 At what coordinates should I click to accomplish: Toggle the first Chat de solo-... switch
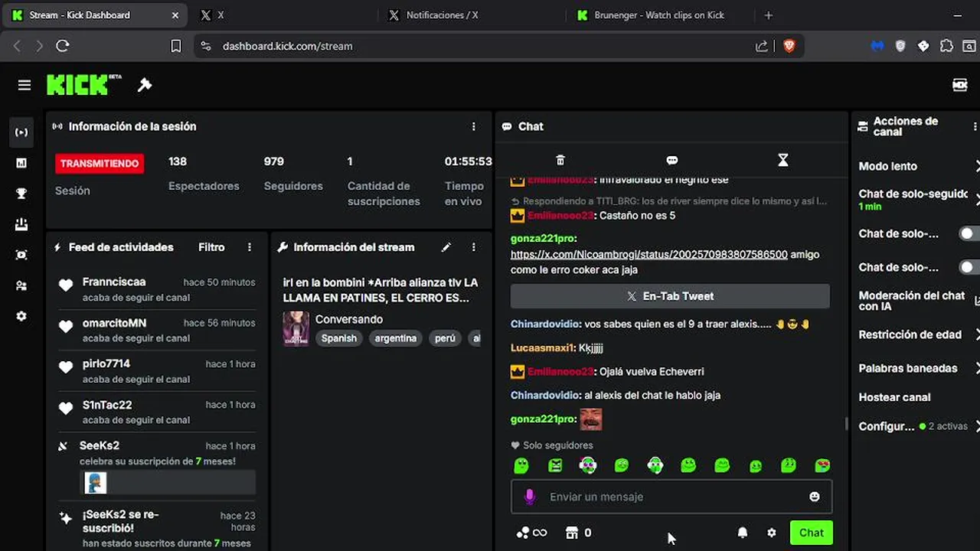[969, 233]
